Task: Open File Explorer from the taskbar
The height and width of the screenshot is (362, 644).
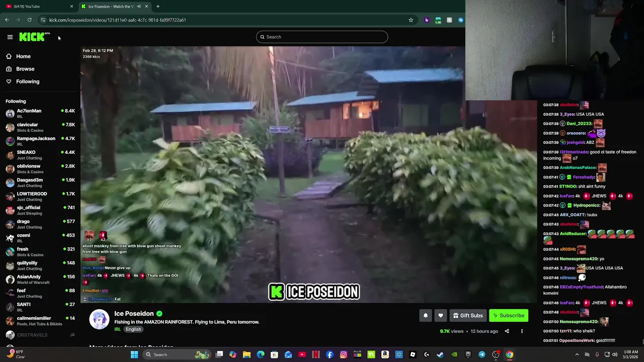Action: pyautogui.click(x=247, y=354)
